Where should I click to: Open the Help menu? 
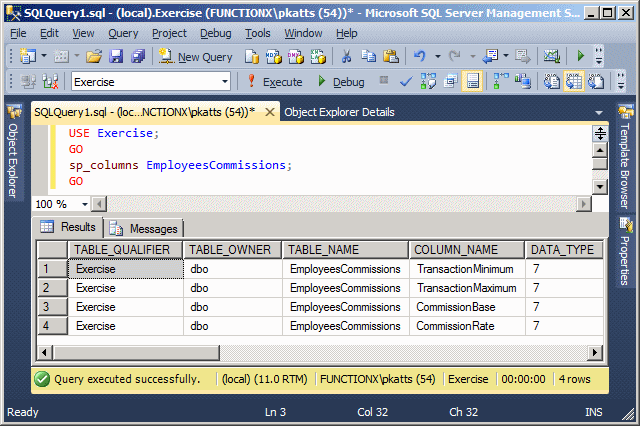[347, 33]
